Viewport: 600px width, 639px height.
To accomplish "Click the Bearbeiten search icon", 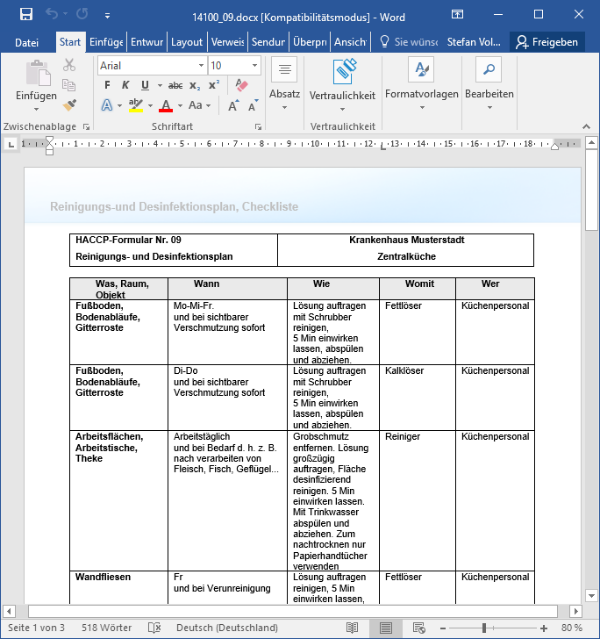I will click(488, 70).
